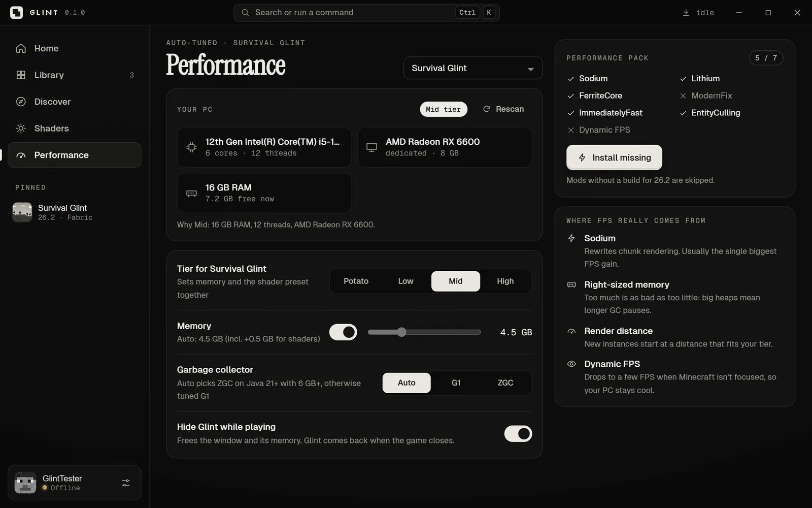812x508 pixels.
Task: Click the Glint logo icon
Action: (16, 13)
